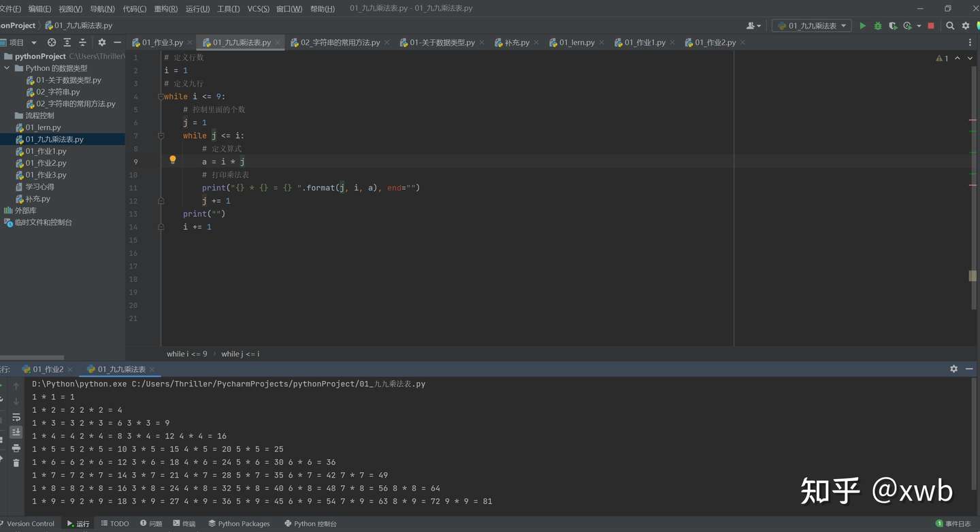Open Search Everywhere magnifier icon
The width and height of the screenshot is (980, 532).
950,26
